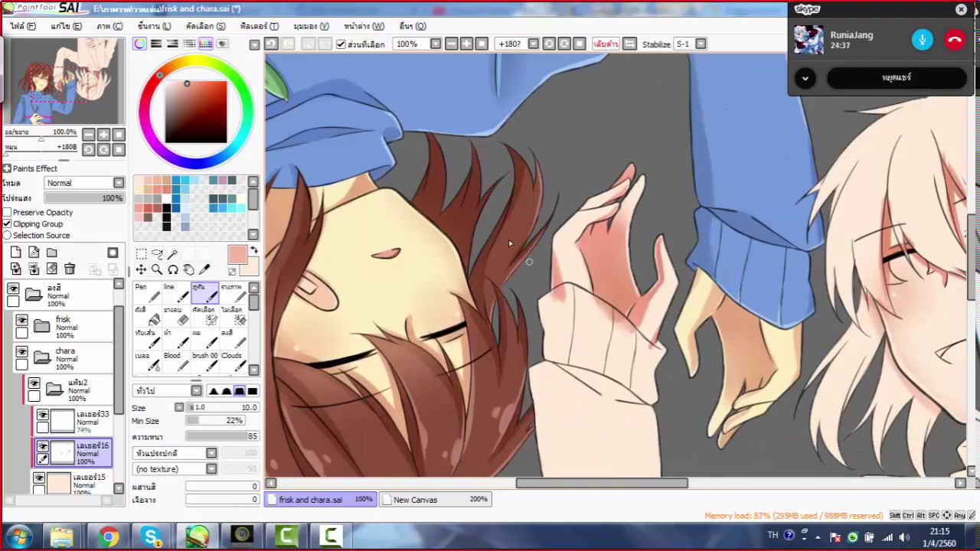Image resolution: width=980 pixels, height=551 pixels.
Task: Adjust the ความหนา density slider
Action: point(221,436)
